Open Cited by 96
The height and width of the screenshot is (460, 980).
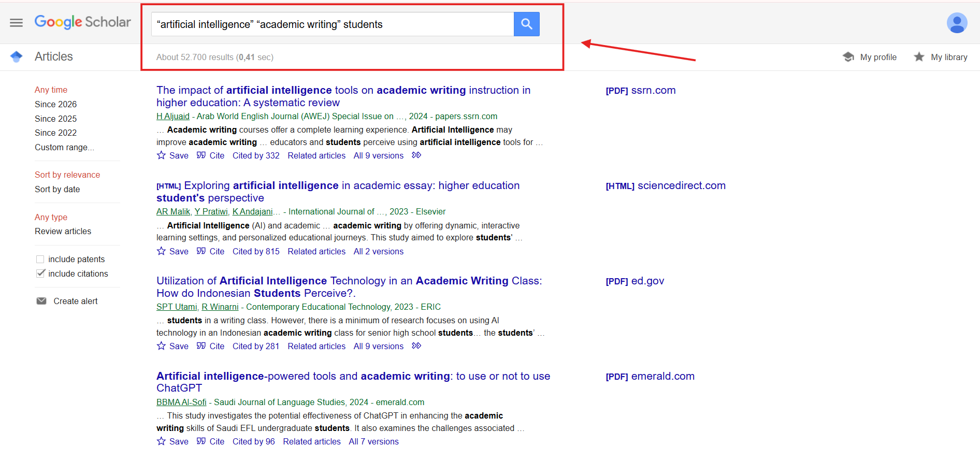coord(254,441)
